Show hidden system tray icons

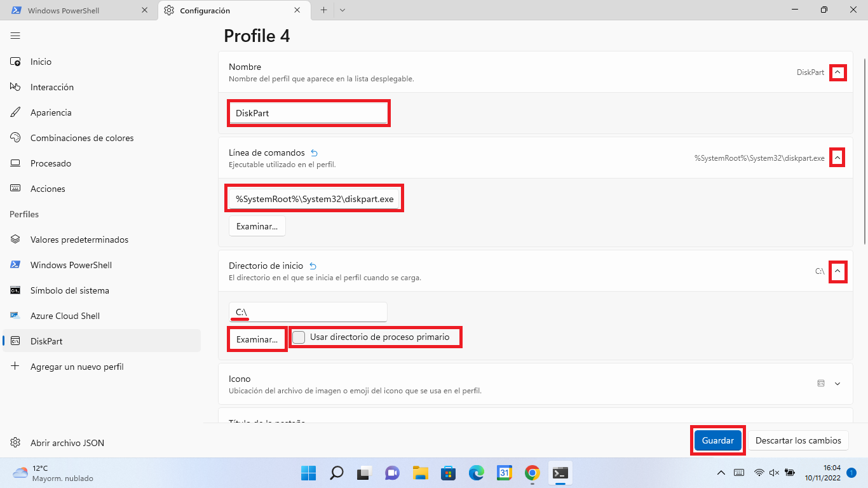[x=721, y=473]
